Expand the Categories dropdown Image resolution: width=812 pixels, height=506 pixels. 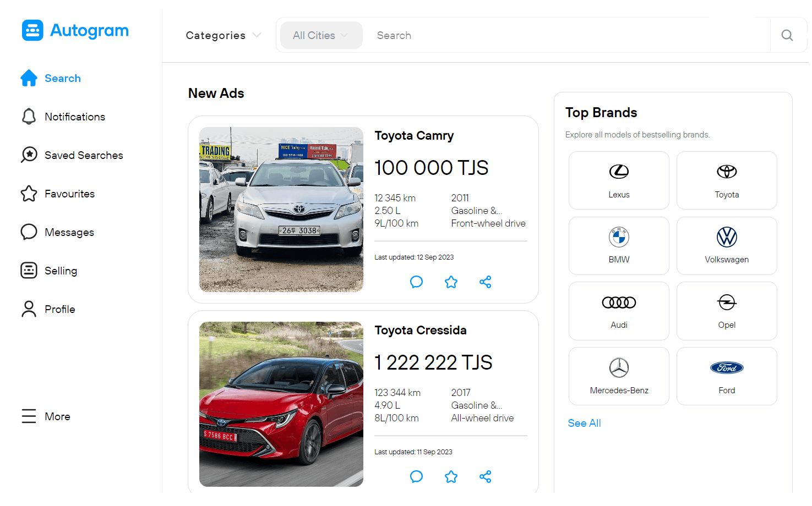point(223,35)
